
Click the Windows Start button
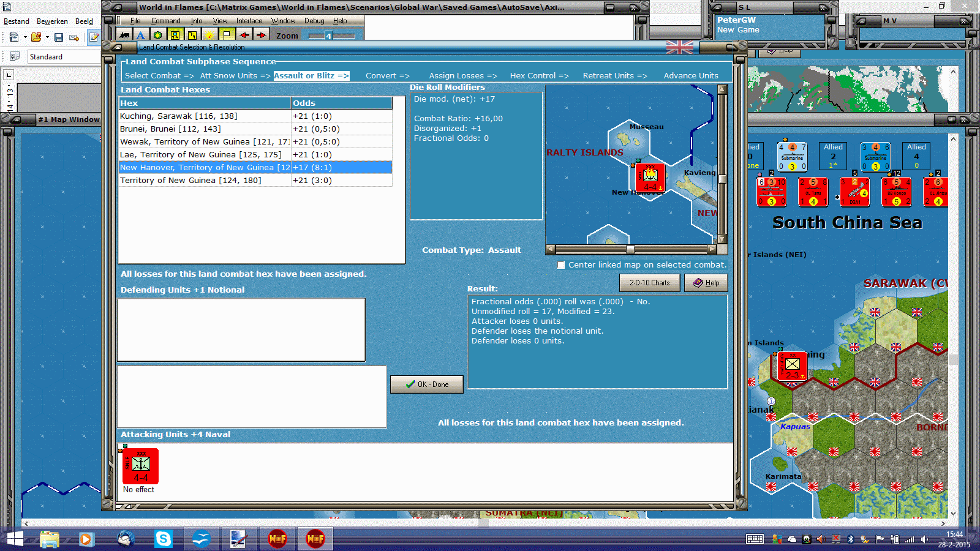15,539
